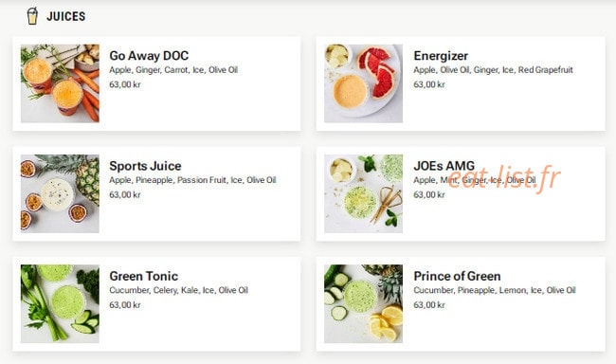The height and width of the screenshot is (364, 616).
Task: Click Energizer's ingredients line with Red Grapefruit
Action: coord(493,70)
